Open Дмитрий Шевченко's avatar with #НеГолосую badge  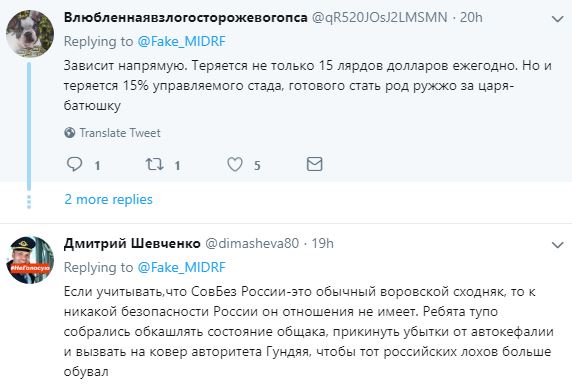(30, 260)
